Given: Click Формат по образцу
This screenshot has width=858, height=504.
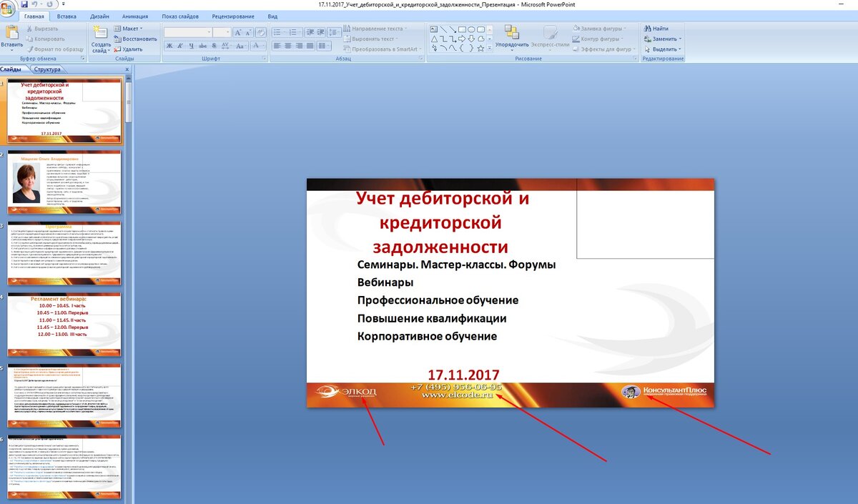Looking at the screenshot, I should point(55,49).
